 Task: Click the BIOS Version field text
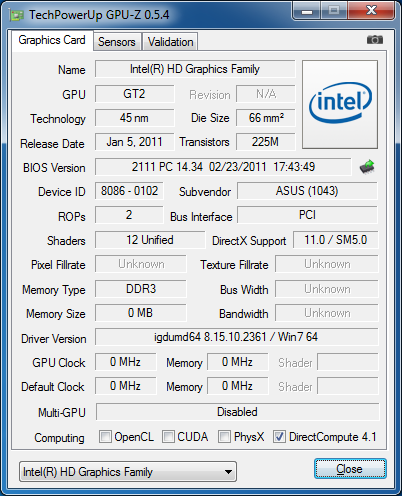coord(223,167)
